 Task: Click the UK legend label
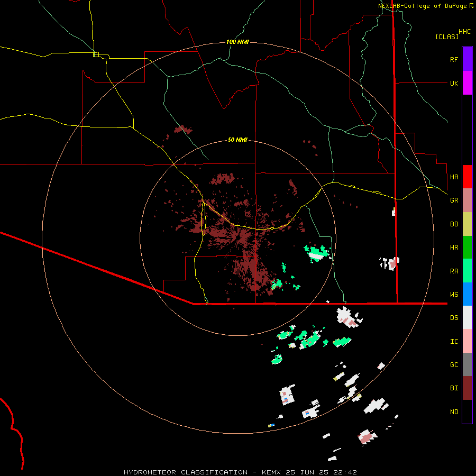tap(454, 83)
